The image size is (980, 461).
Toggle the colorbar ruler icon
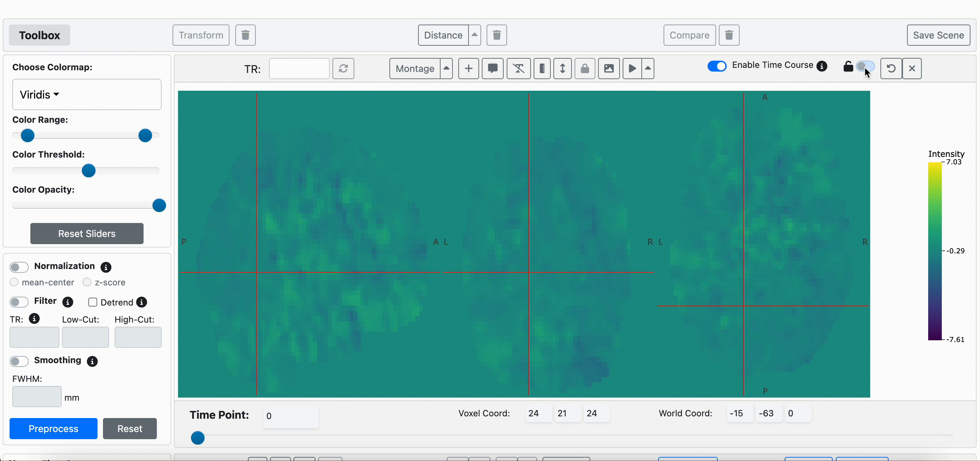click(x=542, y=69)
